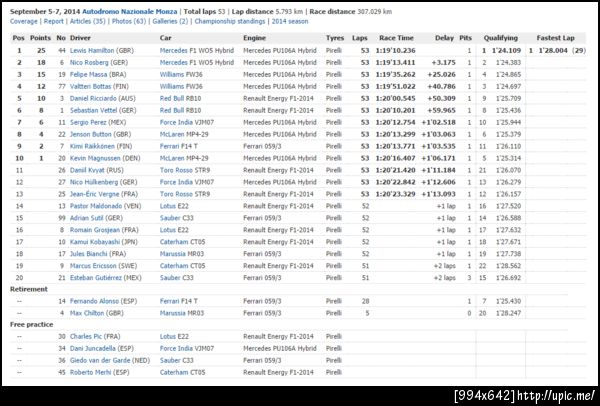Open Pastor Maldonado driver link
Screen dimensions: 600x406
click(x=96, y=206)
